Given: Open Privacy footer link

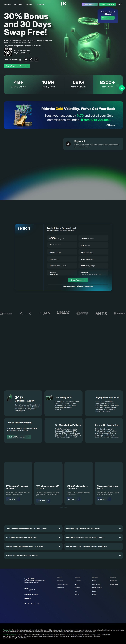Looking at the screenshot, I should (77, 594).
